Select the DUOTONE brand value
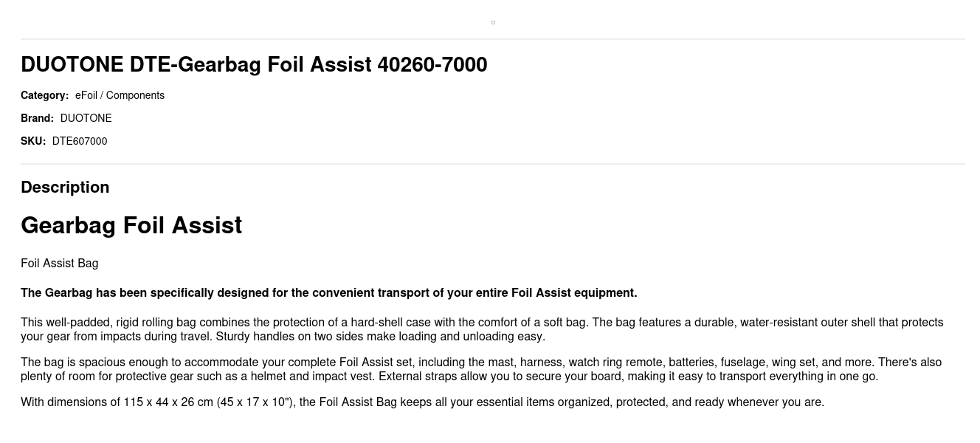The height and width of the screenshot is (443, 980). coord(86,118)
